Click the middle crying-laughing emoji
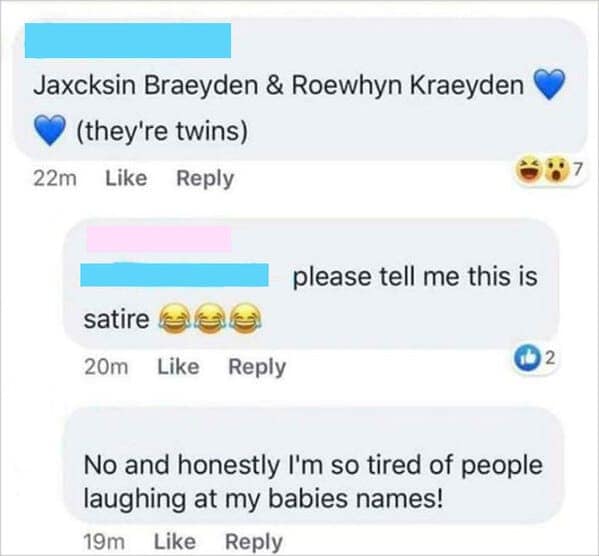Image resolution: width=599 pixels, height=556 pixels. (210, 318)
